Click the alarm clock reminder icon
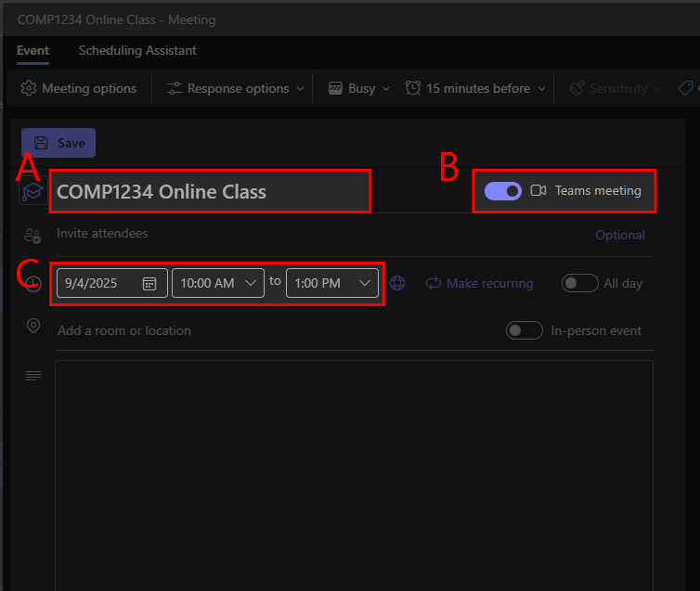 [x=413, y=88]
